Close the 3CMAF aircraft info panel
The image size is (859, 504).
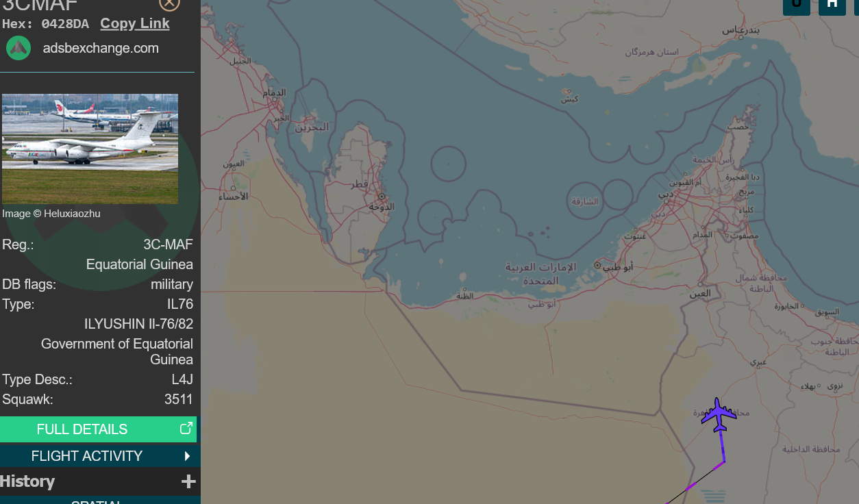pos(169,3)
